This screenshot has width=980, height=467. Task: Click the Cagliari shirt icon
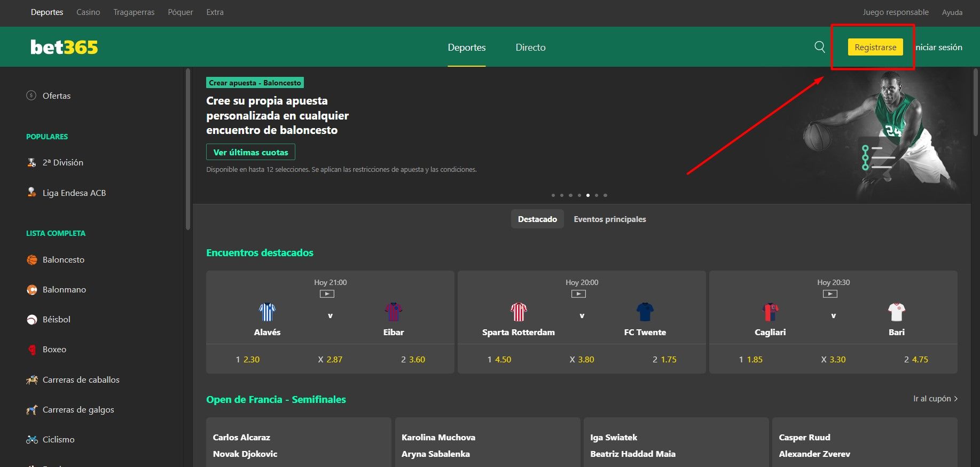[x=770, y=312]
